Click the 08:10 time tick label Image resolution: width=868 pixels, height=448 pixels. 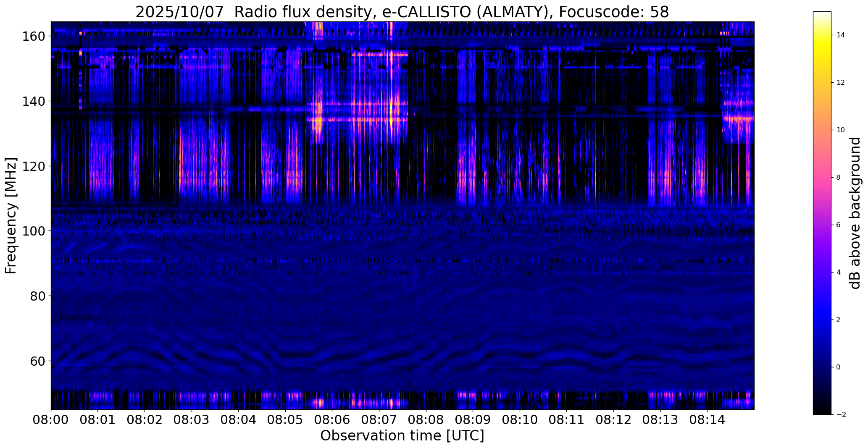click(x=520, y=420)
